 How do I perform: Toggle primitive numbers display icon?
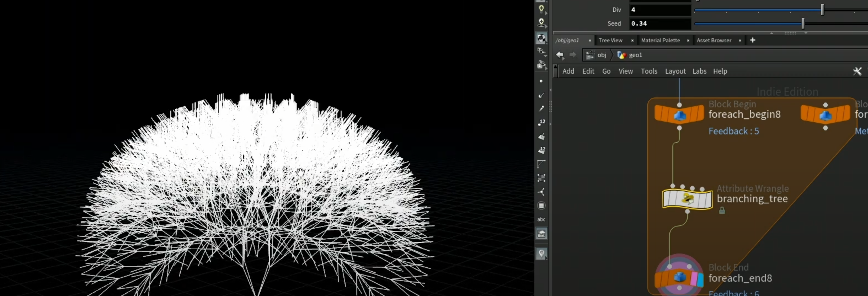click(541, 150)
